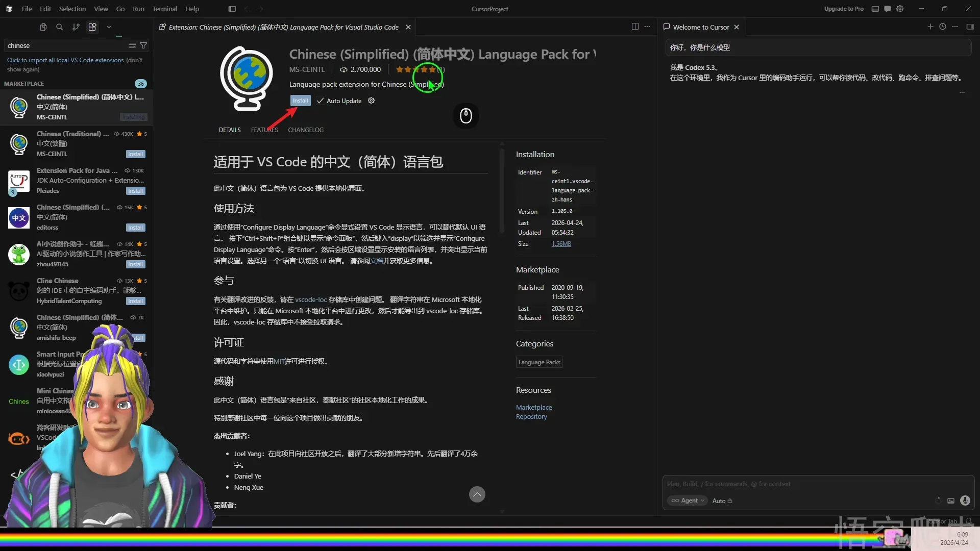The width and height of the screenshot is (980, 551).
Task: Toggle the primary side bar layout icon
Action: point(232,9)
